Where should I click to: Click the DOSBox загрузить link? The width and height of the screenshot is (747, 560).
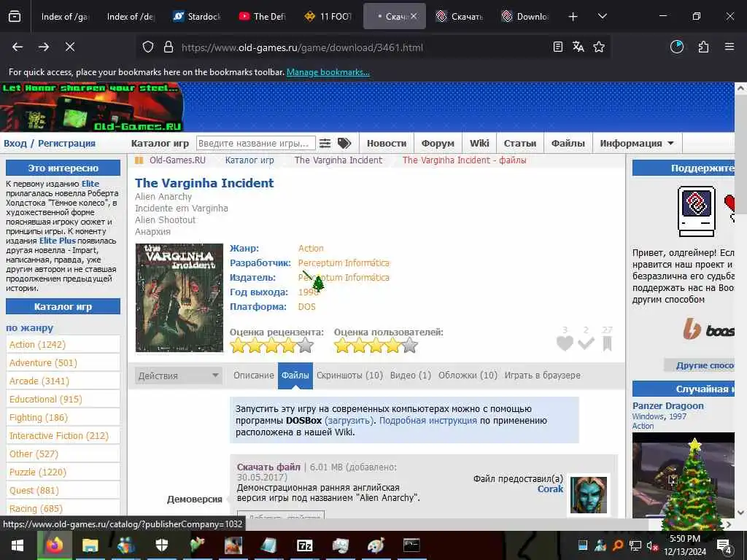click(x=349, y=421)
